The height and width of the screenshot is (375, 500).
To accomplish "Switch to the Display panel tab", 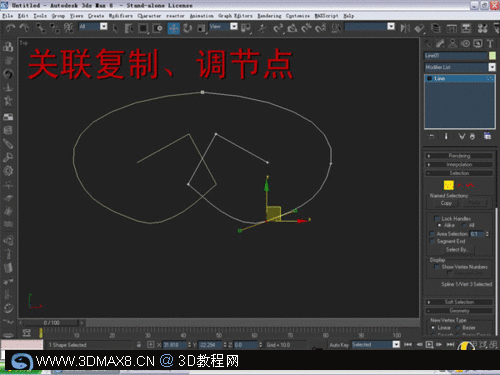I will tap(478, 43).
